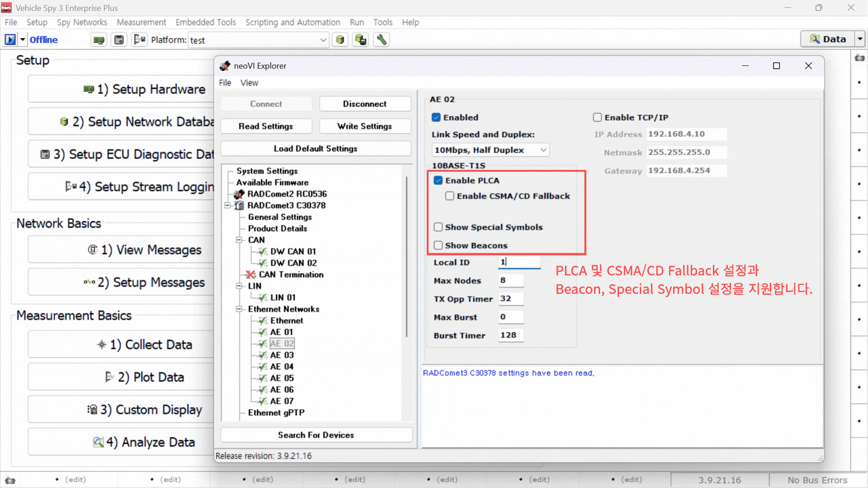868x488 pixels.
Task: Open the Spy Networks menu
Action: pos(82,22)
